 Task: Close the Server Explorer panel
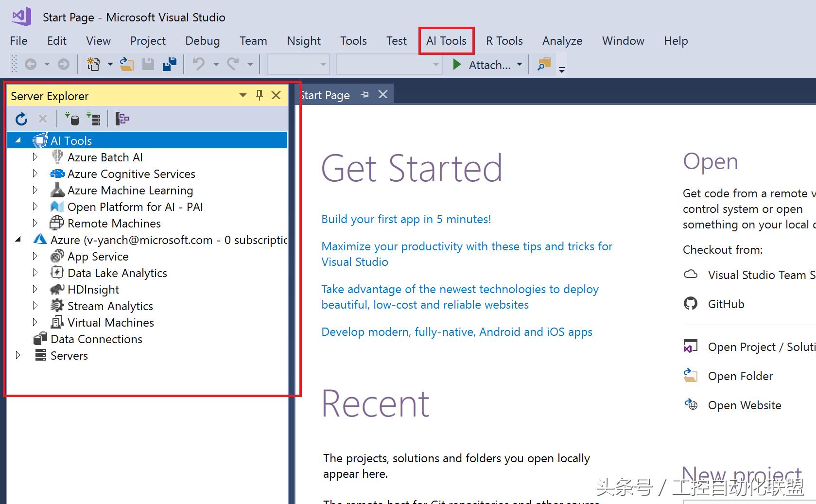(276, 95)
